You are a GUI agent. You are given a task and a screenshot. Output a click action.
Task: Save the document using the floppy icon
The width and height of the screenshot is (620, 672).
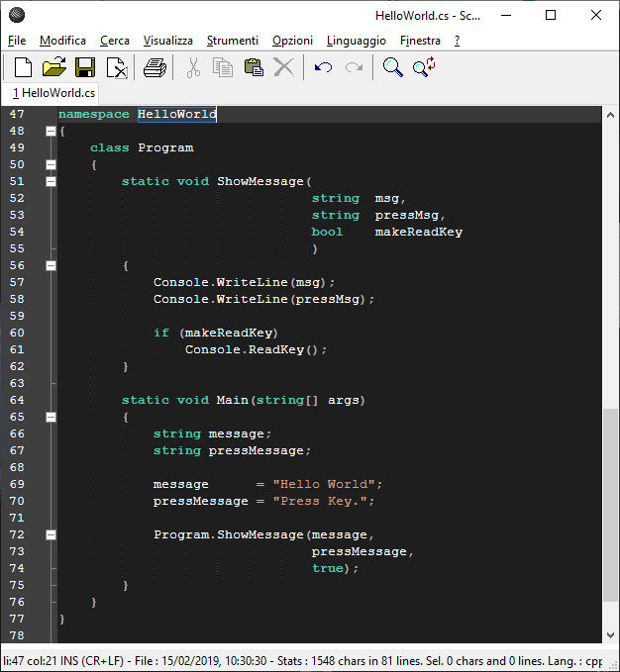click(85, 67)
